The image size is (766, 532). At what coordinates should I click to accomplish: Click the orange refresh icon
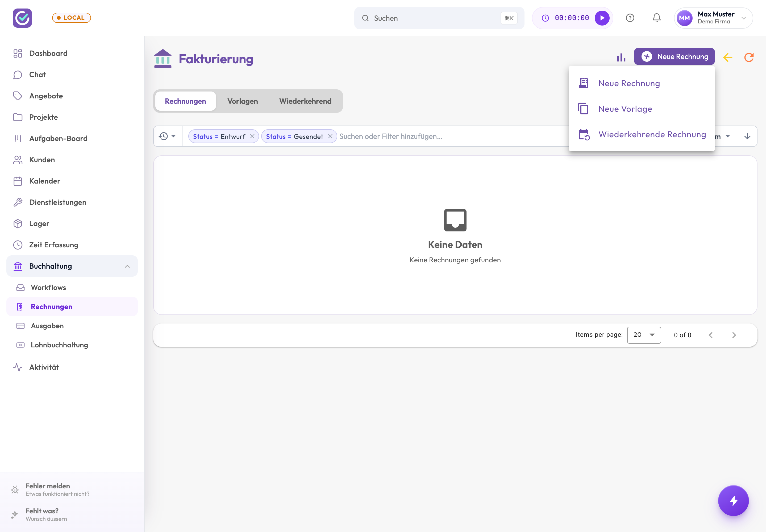point(749,57)
